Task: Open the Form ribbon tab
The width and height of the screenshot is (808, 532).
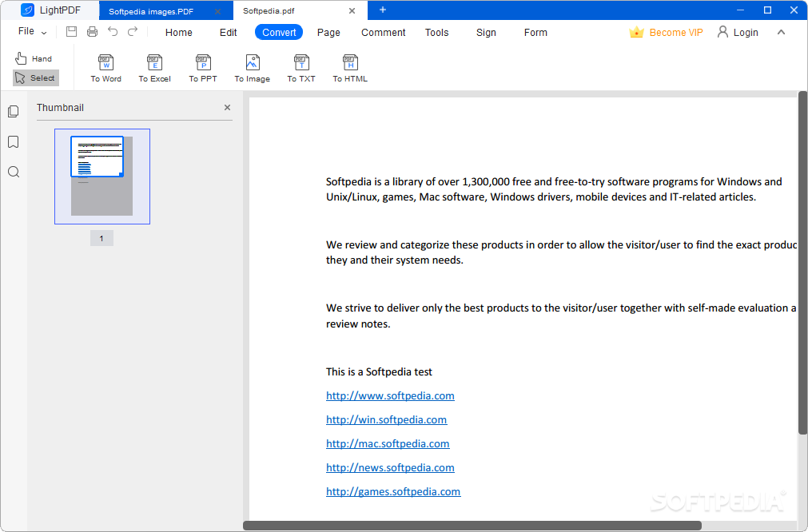Action: coord(536,33)
